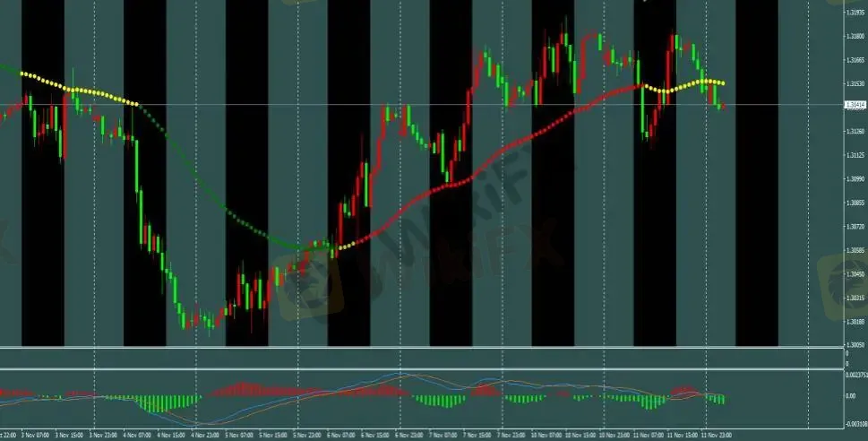Click the 1.31665 price axis label

[856, 60]
